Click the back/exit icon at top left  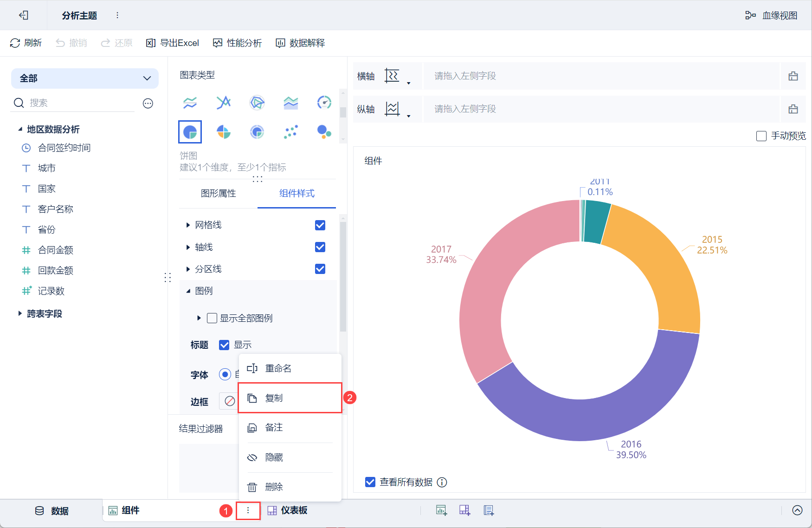point(23,15)
